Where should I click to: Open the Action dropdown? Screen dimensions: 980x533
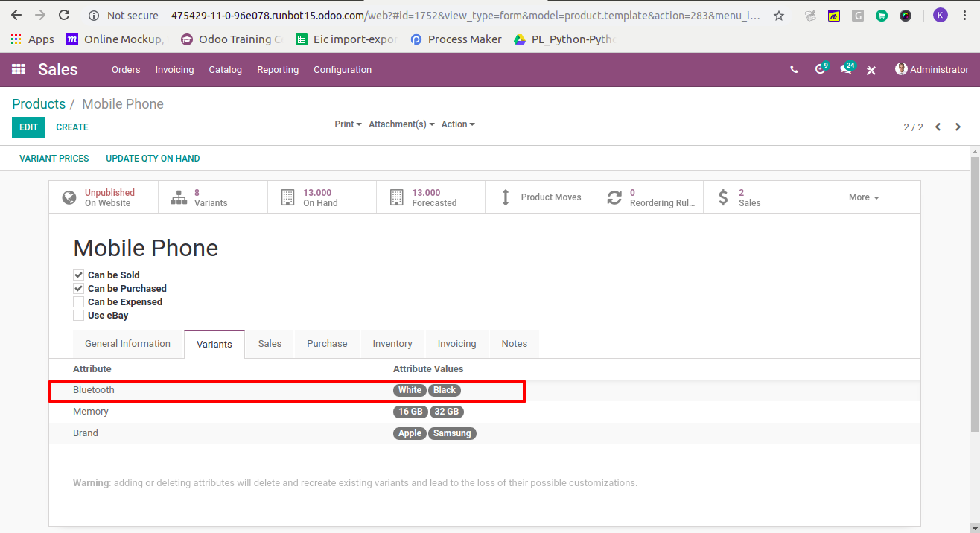[458, 124]
